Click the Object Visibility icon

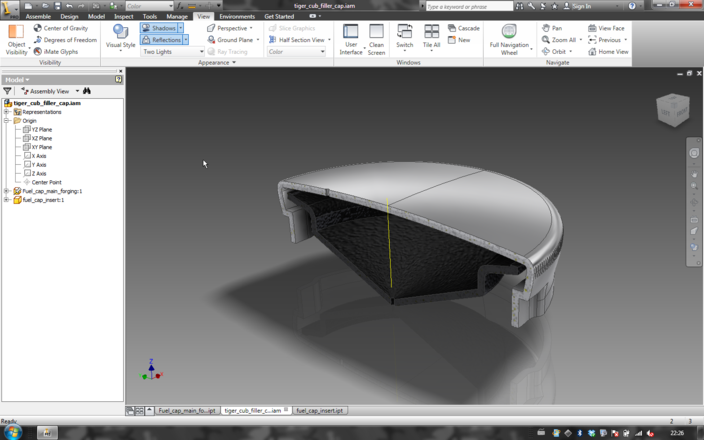click(x=16, y=32)
